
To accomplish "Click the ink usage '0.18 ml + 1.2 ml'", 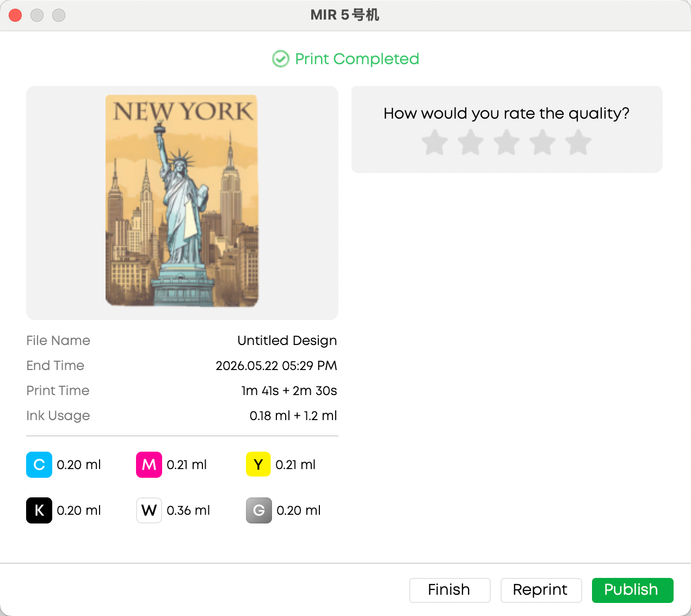I will click(293, 416).
